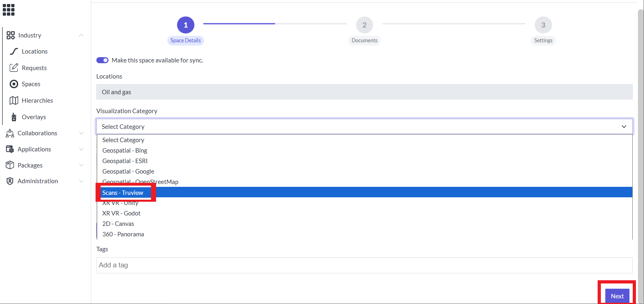Select the 'Geospatial - Bing' option

point(365,151)
